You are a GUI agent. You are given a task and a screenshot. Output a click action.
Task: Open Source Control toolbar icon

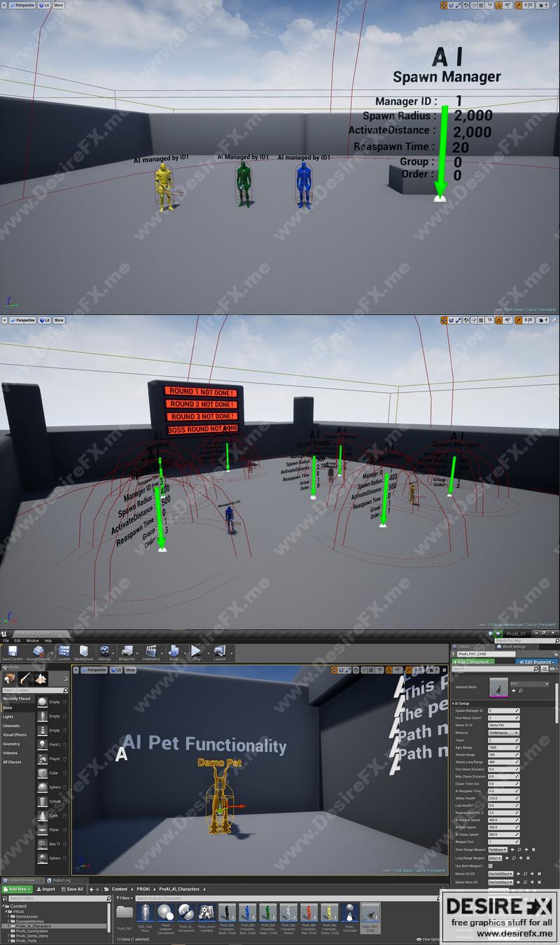coord(38,652)
